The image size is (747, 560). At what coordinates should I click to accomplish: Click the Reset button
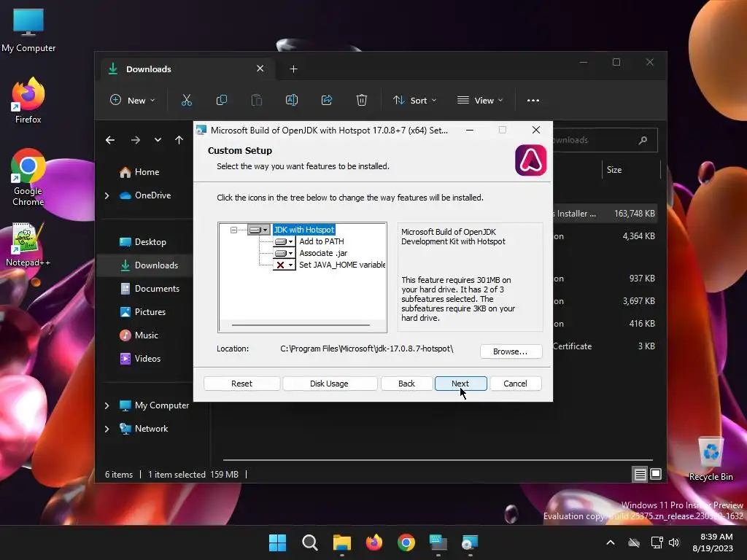pos(241,384)
